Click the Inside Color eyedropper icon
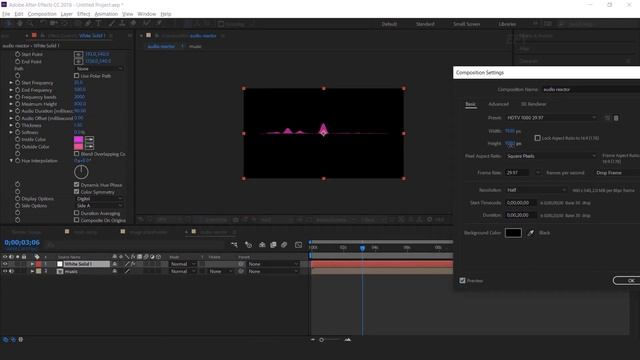This screenshot has width=640, height=360. [x=89, y=139]
